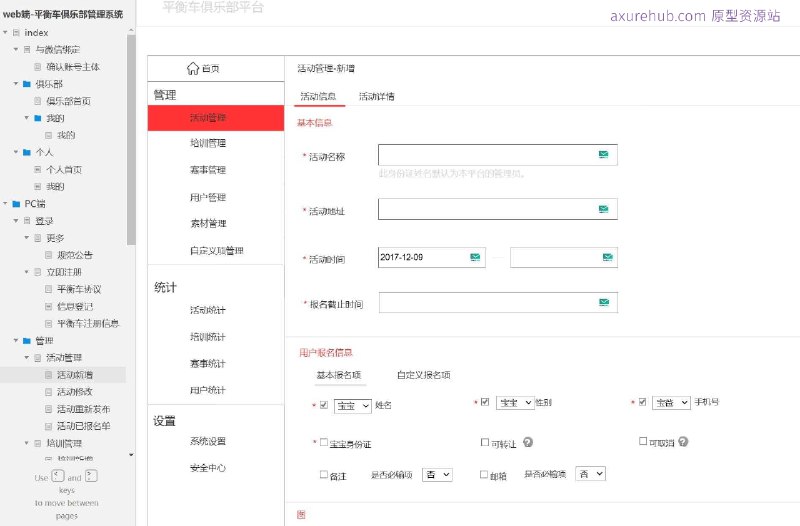Click the page icon beside 规范公告
The image size is (800, 526).
(48, 255)
